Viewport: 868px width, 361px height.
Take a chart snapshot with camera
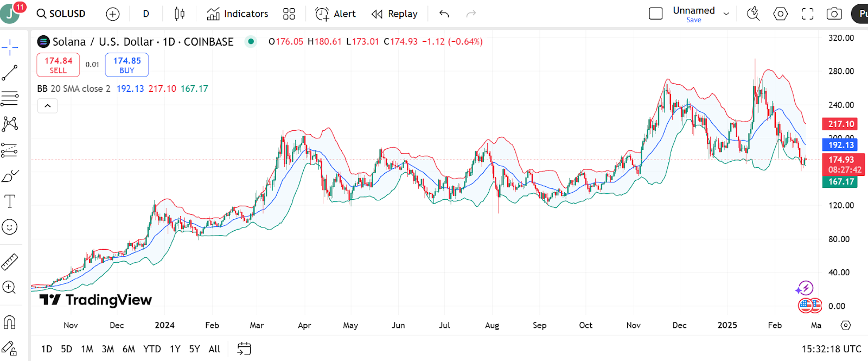pyautogui.click(x=834, y=14)
